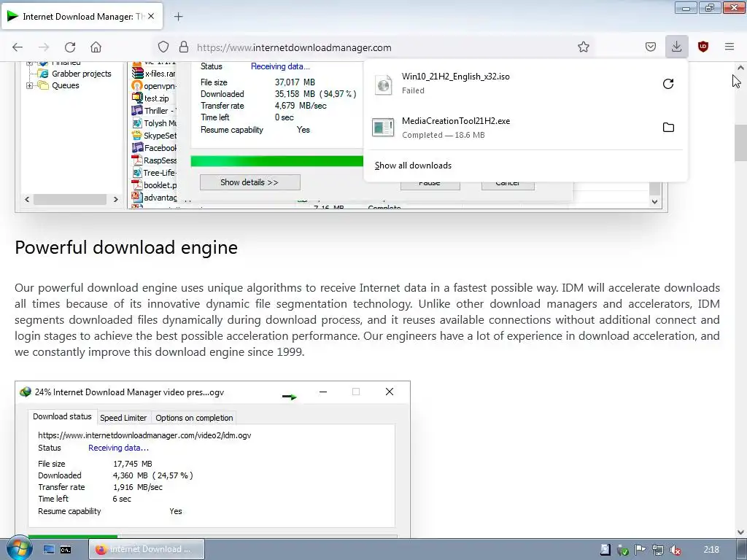The height and width of the screenshot is (560, 747).
Task: Select the Internet Download Manager browser tab
Action: [x=82, y=17]
